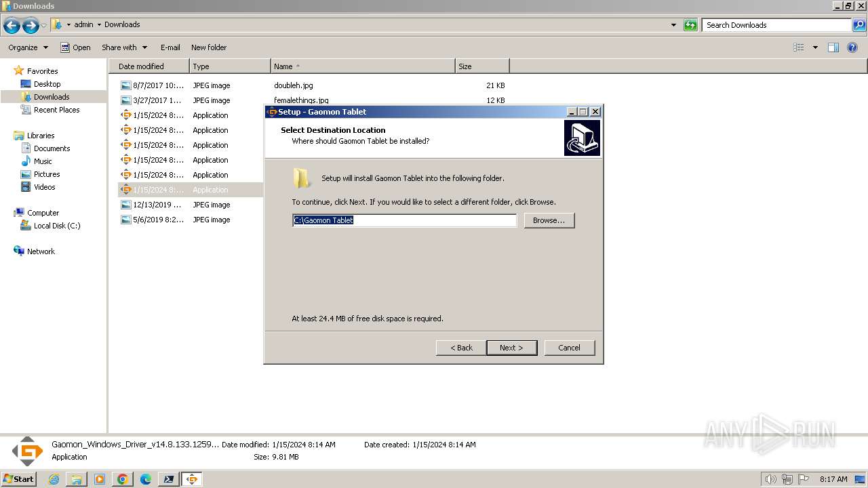Click the 3/27/2017 JPEG file icon

point(125,100)
